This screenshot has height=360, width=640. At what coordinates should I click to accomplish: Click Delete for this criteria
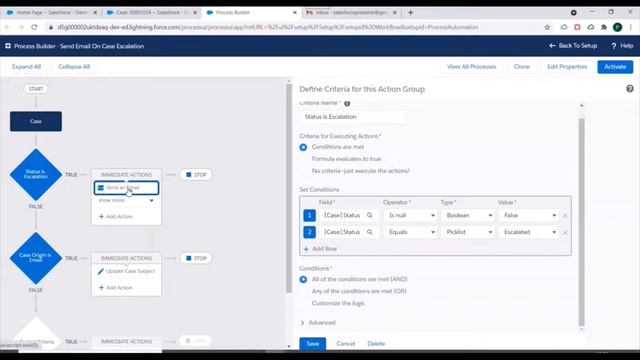click(x=376, y=344)
